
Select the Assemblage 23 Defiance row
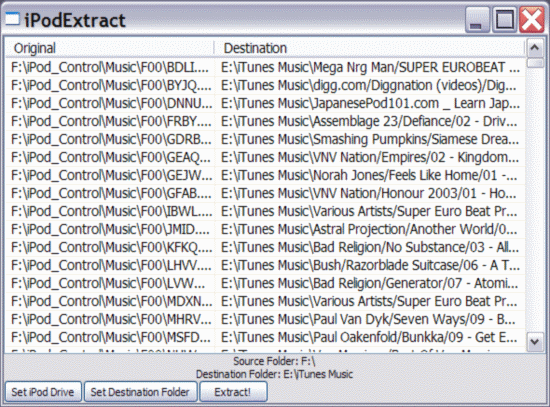pyautogui.click(x=265, y=121)
